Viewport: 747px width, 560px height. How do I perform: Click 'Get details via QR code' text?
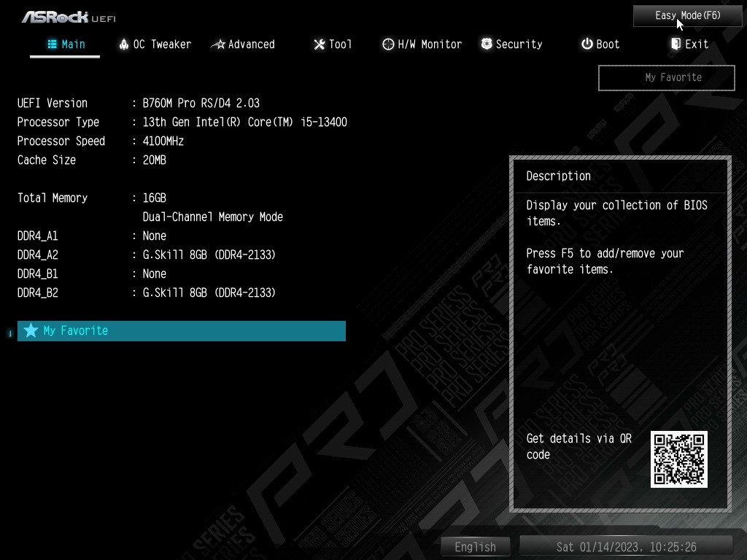[x=578, y=446]
